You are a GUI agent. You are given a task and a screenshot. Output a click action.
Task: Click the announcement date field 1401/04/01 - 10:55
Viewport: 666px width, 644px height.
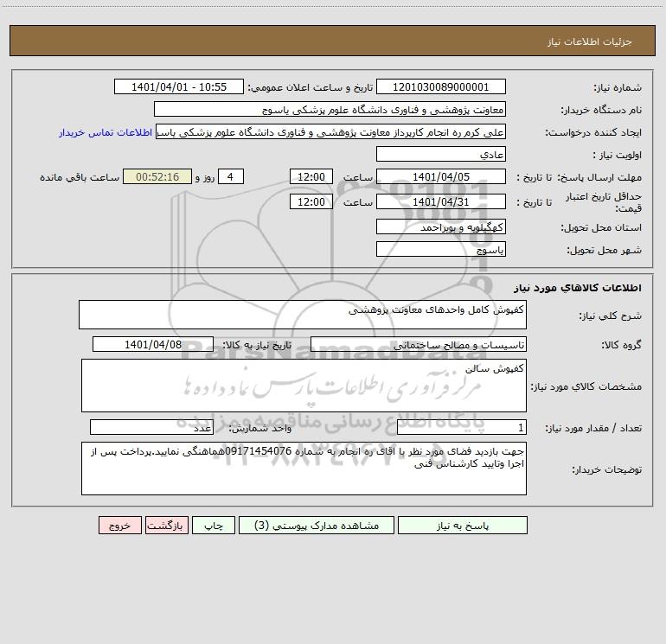point(179,86)
